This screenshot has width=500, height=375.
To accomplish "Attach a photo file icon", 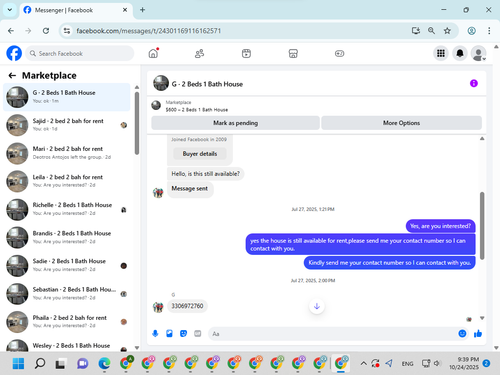I will (169, 333).
